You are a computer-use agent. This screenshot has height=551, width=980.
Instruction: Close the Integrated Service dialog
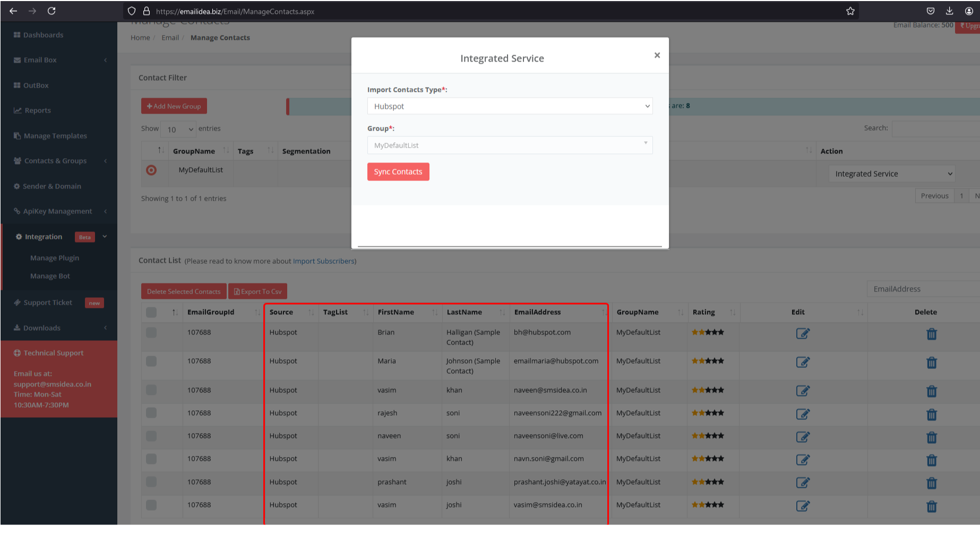point(657,55)
